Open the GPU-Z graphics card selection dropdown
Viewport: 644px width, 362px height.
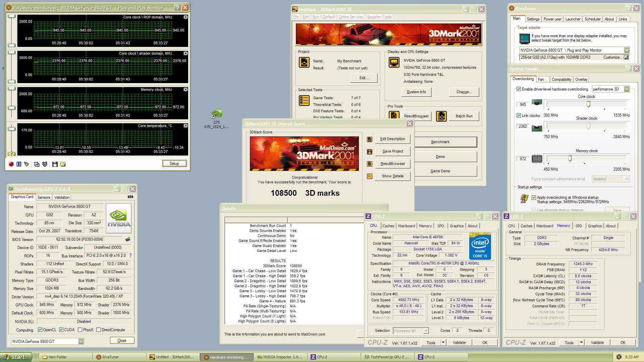(x=81, y=341)
